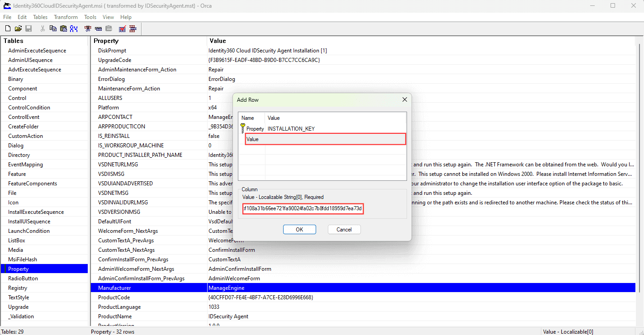644x335 pixels.
Task: Select the INSTALLATION_KEY property row in dialog
Action: click(x=322, y=128)
